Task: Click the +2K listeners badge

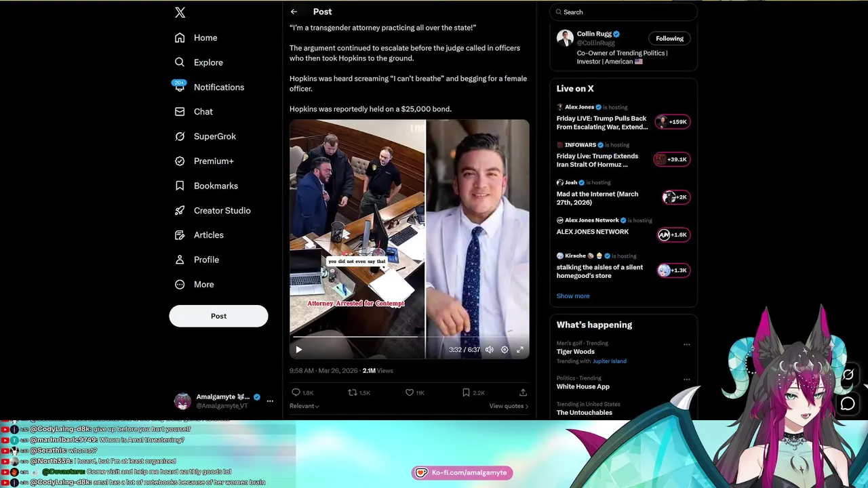Action: (676, 197)
